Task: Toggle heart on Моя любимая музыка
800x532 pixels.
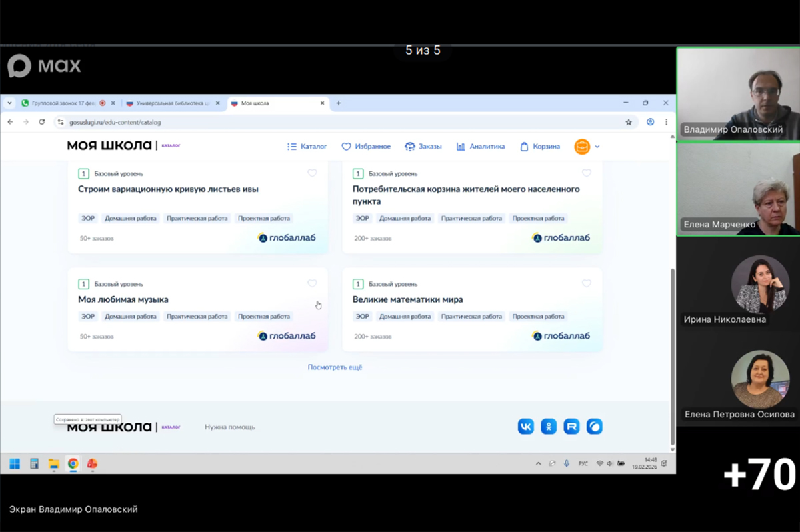Action: coord(312,283)
